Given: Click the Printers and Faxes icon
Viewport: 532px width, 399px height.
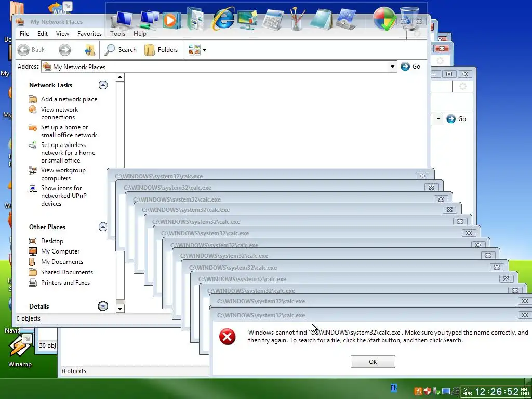Looking at the screenshot, I should click(33, 283).
